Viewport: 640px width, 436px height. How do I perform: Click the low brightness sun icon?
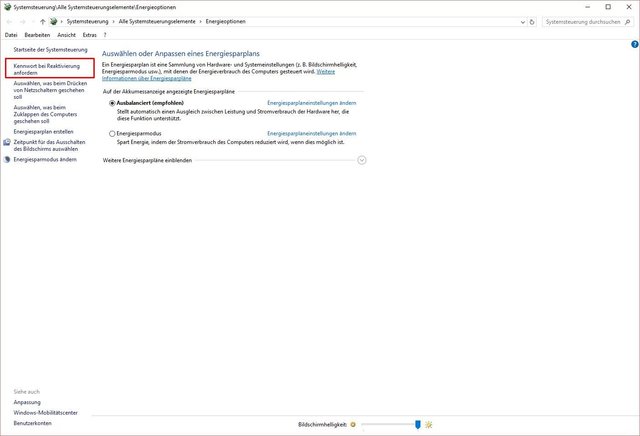point(353,425)
